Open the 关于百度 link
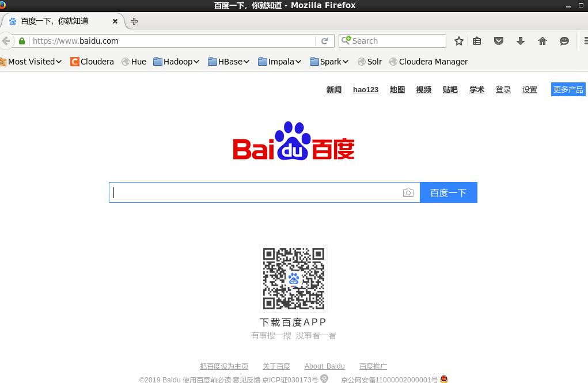This screenshot has height=383, width=588. click(x=276, y=366)
